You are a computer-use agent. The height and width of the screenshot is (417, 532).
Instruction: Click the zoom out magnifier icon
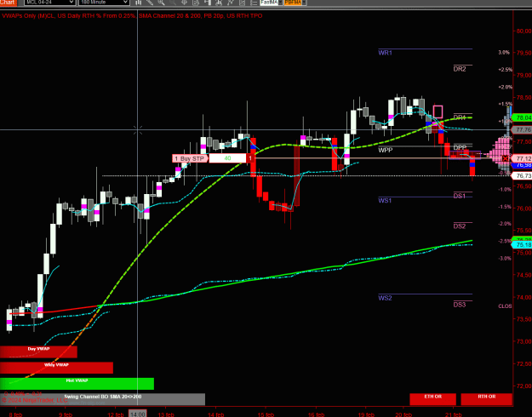click(x=173, y=3)
